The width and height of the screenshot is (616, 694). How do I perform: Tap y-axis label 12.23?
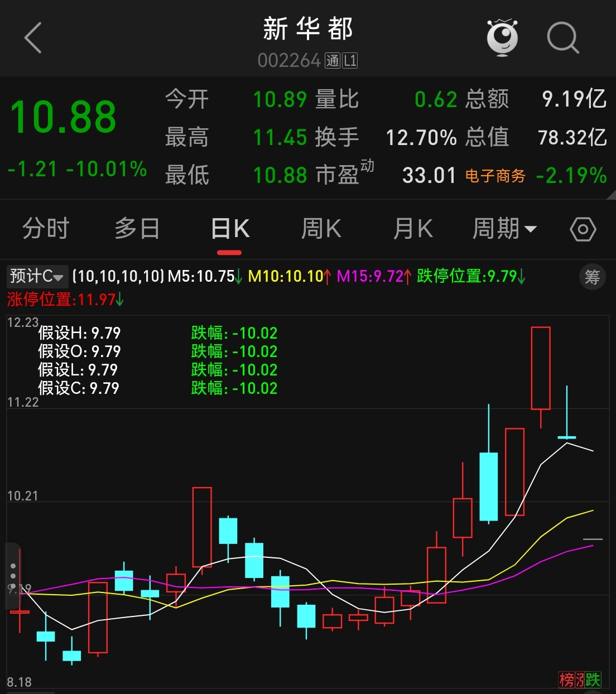coord(23,322)
